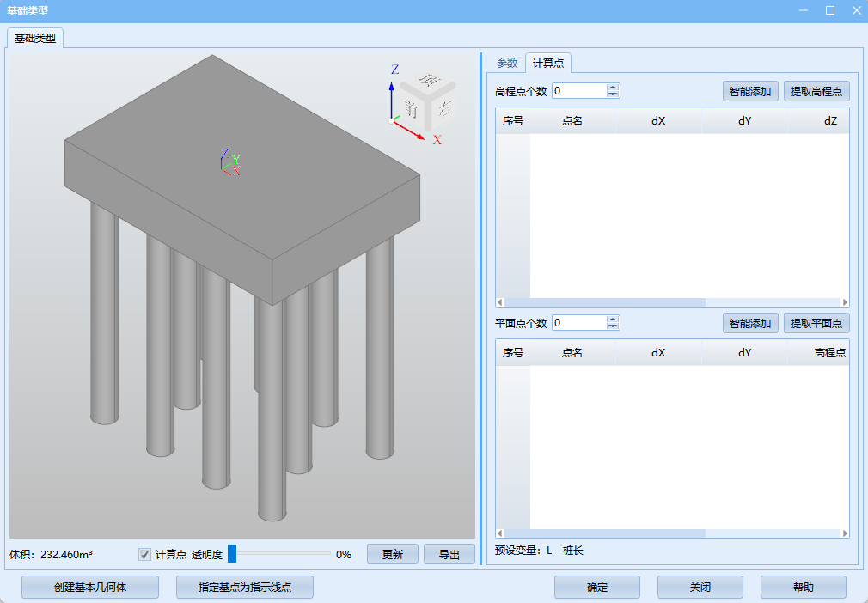Decrease 平面点个数 with the down spinner arrow
Image resolution: width=868 pixels, height=603 pixels.
[x=613, y=326]
